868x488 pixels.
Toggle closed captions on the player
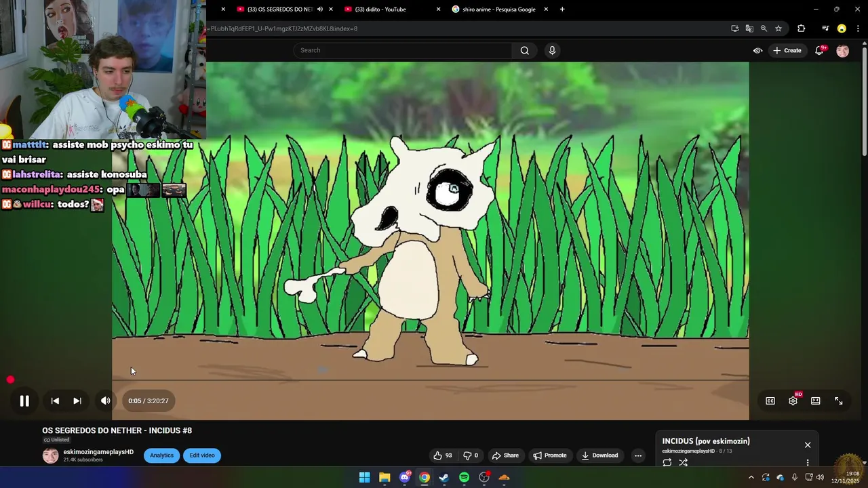click(x=770, y=401)
